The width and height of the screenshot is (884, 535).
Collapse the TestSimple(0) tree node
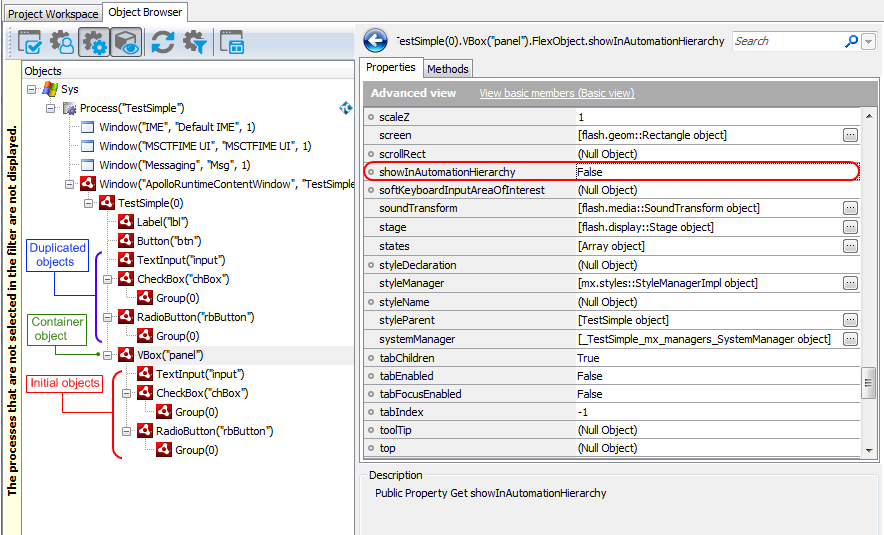coord(89,203)
